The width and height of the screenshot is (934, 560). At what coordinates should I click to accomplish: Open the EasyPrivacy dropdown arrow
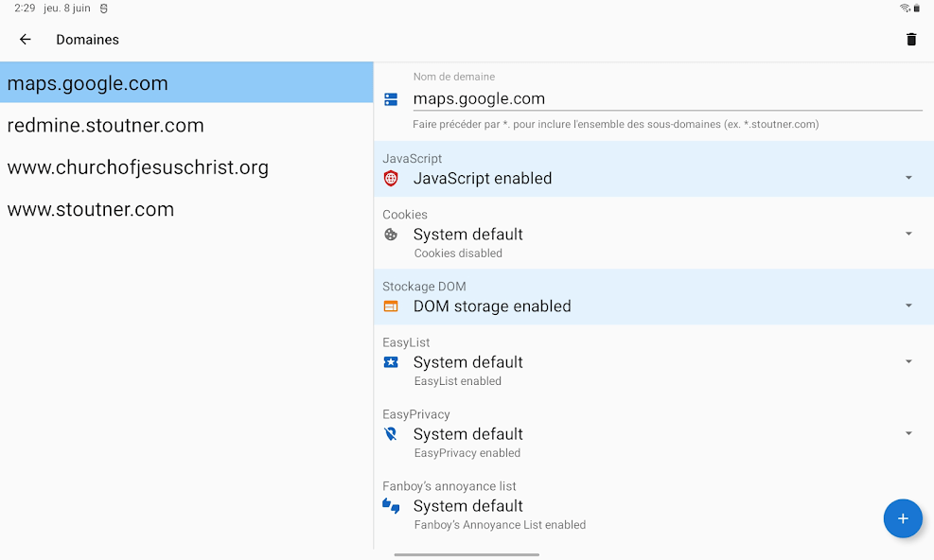point(908,433)
